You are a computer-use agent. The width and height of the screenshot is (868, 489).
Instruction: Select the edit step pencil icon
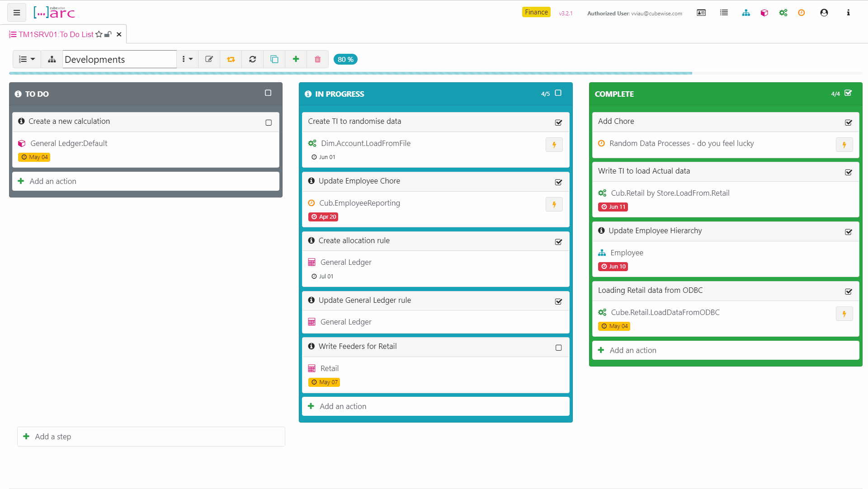[x=209, y=59]
